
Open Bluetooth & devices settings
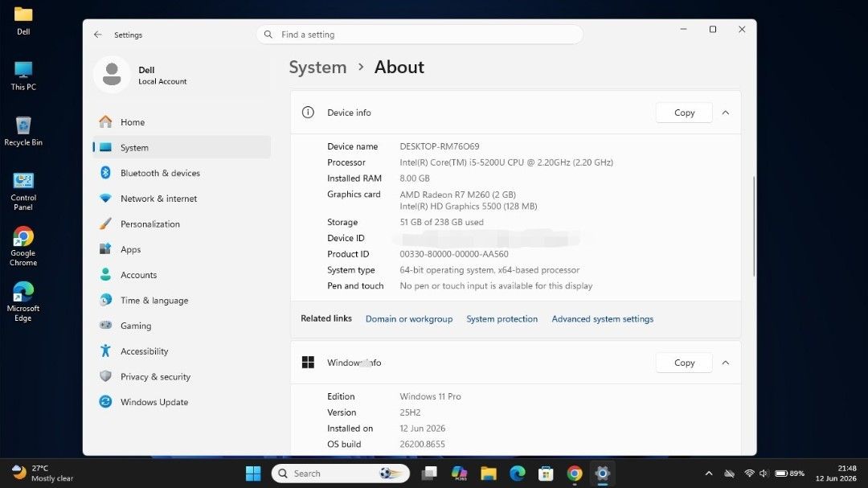[182, 173]
